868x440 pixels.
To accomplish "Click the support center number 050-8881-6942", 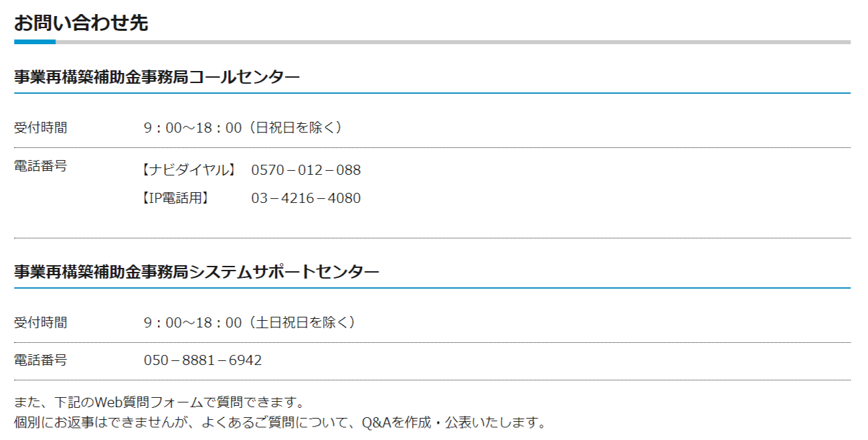I will click(203, 360).
